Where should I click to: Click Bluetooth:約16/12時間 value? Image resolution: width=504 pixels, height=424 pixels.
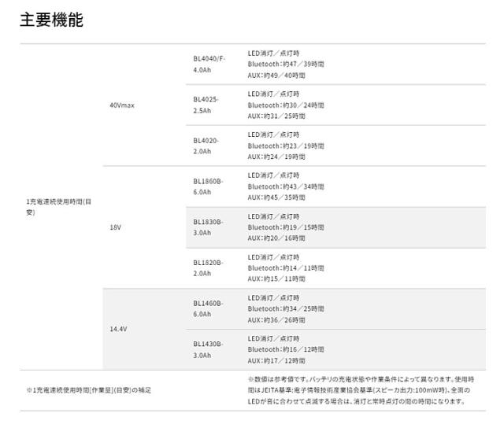click(286, 349)
